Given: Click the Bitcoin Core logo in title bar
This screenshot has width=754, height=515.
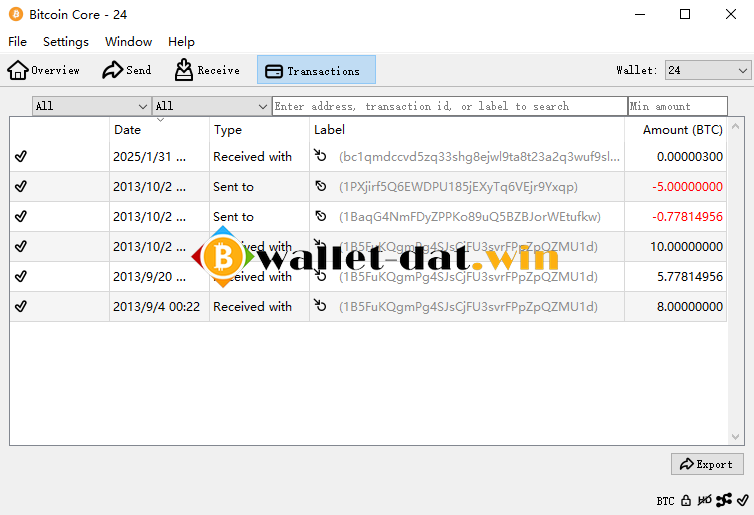Looking at the screenshot, I should click(16, 14).
